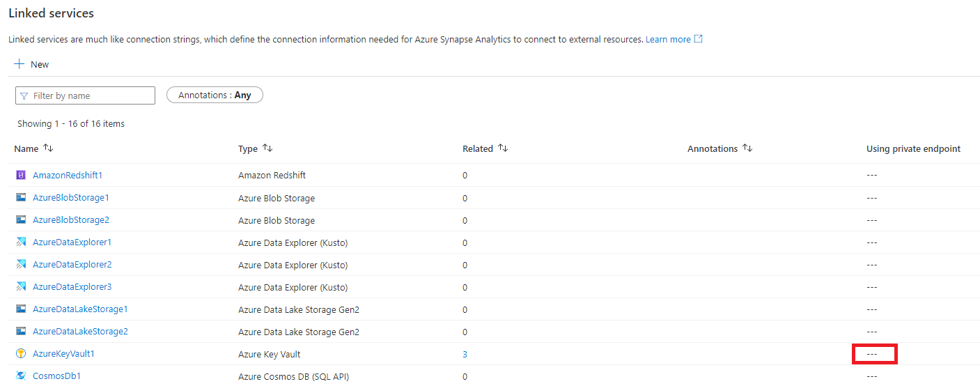Image resolution: width=980 pixels, height=386 pixels.
Task: Click the CosmosDb1 planet icon
Action: (21, 376)
